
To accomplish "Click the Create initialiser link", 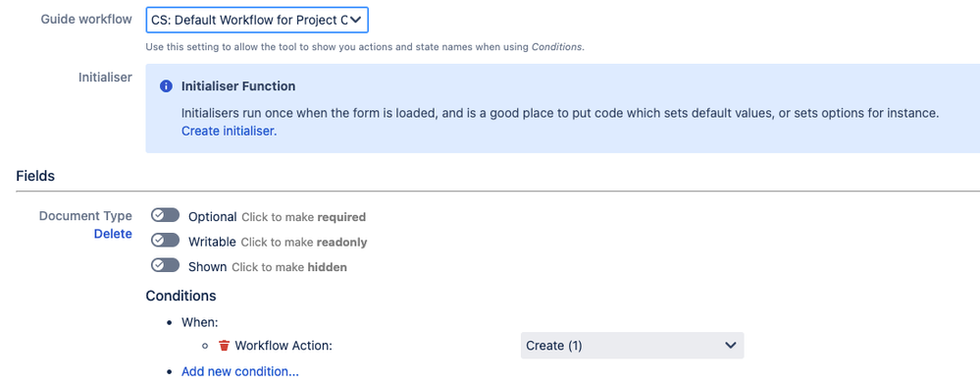I will (229, 131).
